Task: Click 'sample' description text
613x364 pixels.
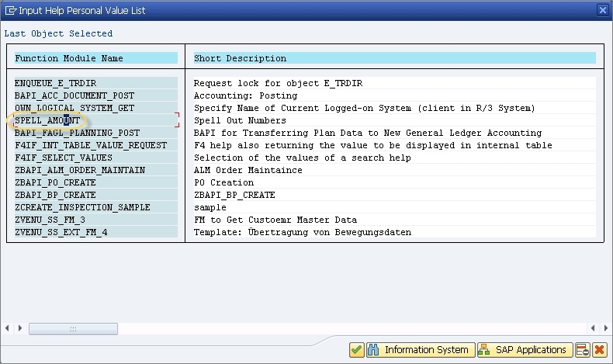Action: (210, 207)
